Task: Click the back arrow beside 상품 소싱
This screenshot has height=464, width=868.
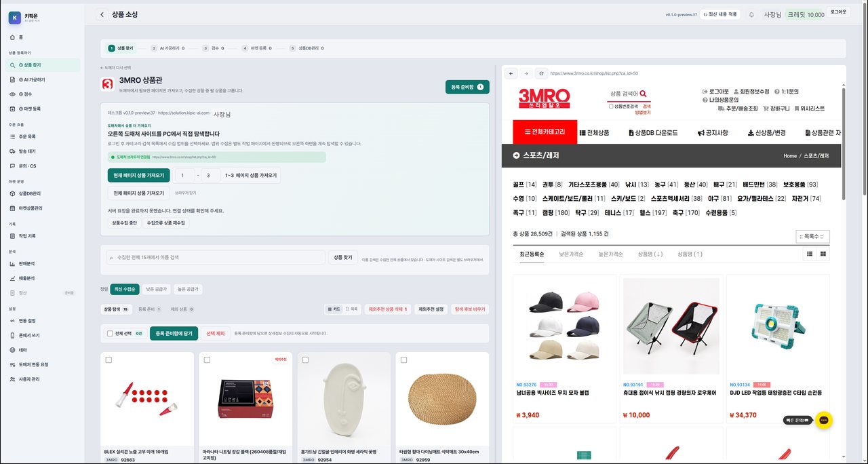Action: click(102, 14)
